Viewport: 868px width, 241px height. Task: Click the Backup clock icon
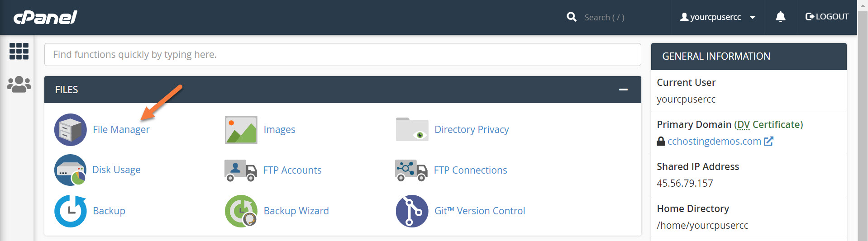(70, 211)
